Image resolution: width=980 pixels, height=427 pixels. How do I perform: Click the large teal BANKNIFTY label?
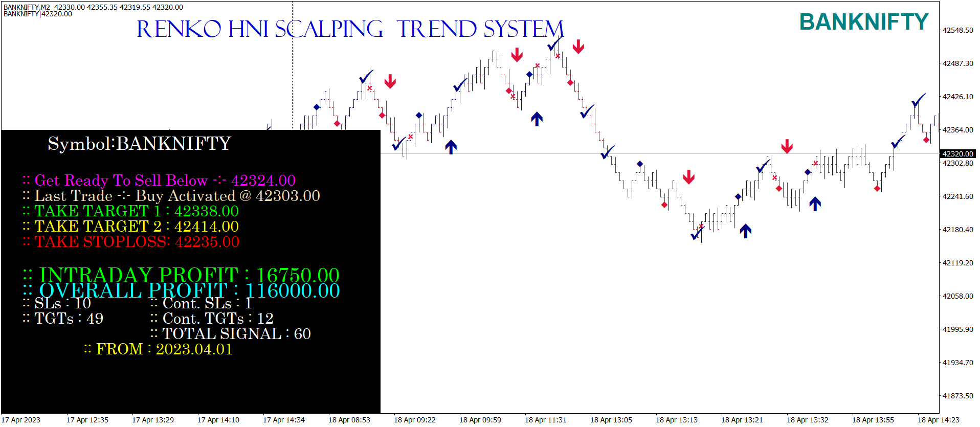(x=864, y=22)
